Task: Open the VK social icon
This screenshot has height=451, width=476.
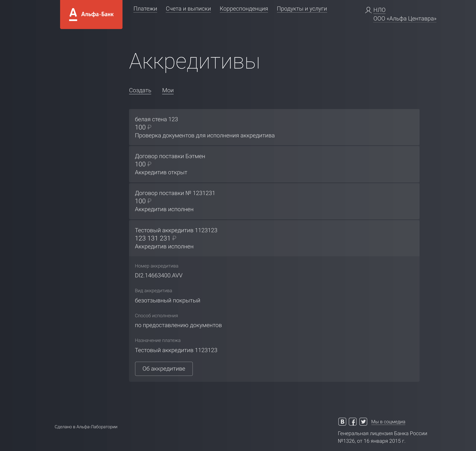Action: 342,422
